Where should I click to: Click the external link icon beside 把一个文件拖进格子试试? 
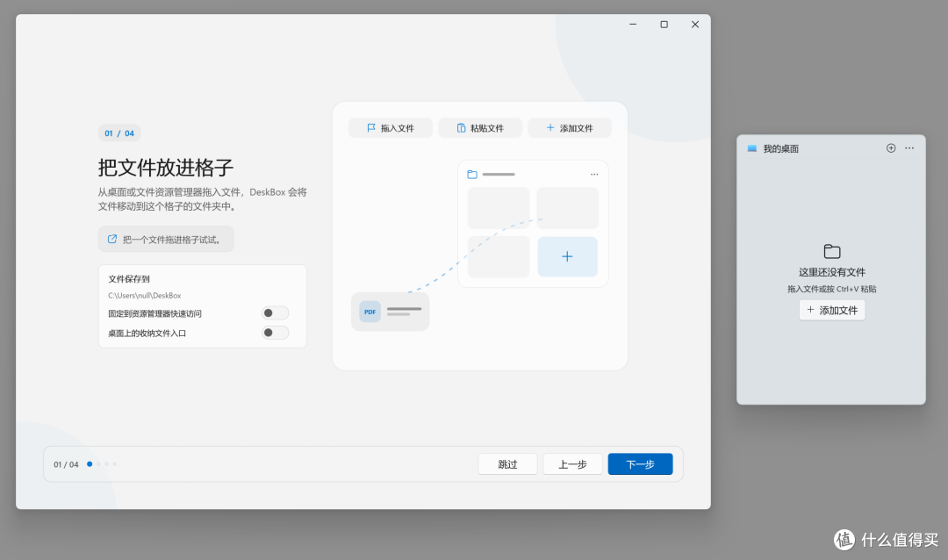[x=112, y=239]
